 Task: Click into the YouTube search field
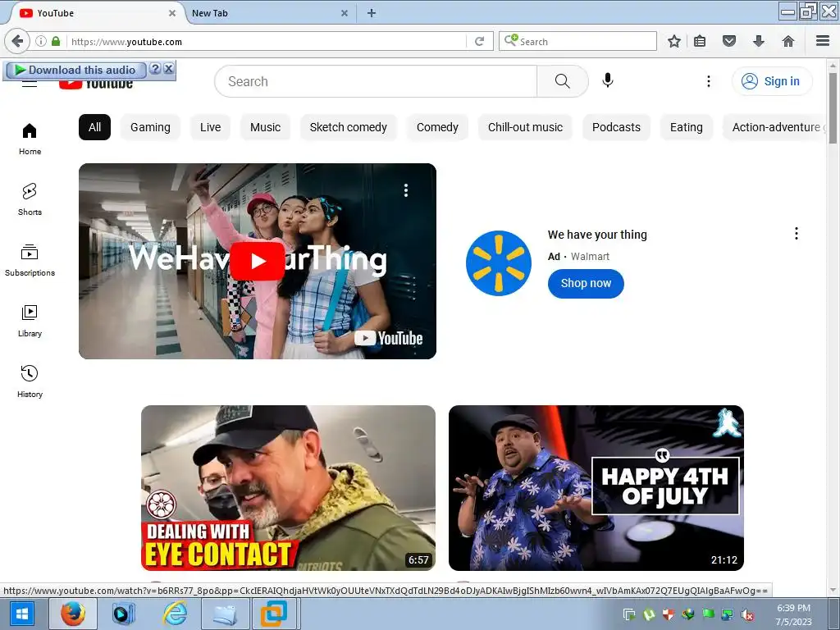point(376,81)
